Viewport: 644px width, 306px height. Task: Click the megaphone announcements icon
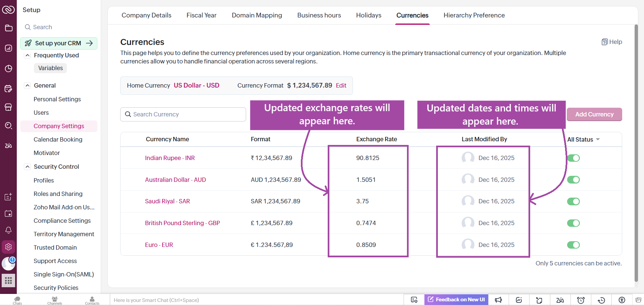pyautogui.click(x=499, y=300)
